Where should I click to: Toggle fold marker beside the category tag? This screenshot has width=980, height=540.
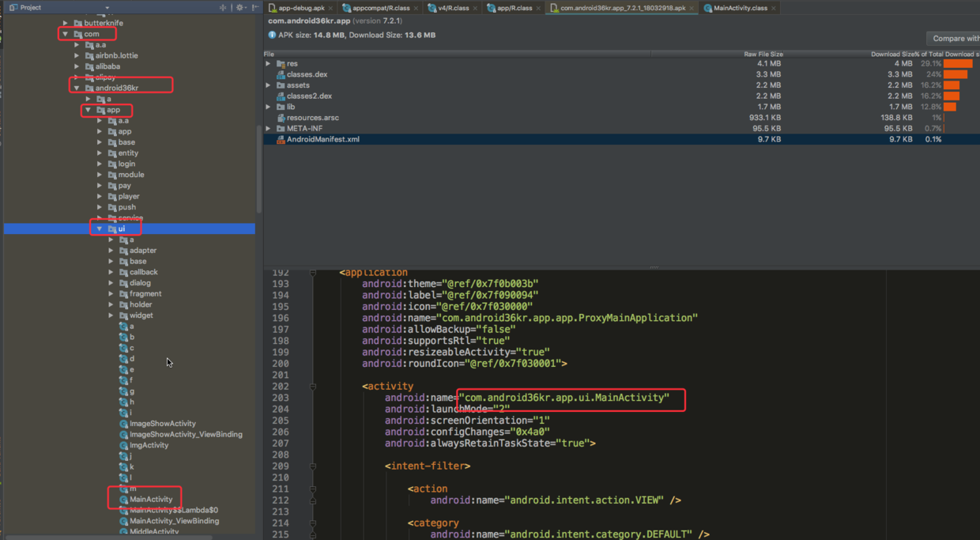click(x=313, y=523)
